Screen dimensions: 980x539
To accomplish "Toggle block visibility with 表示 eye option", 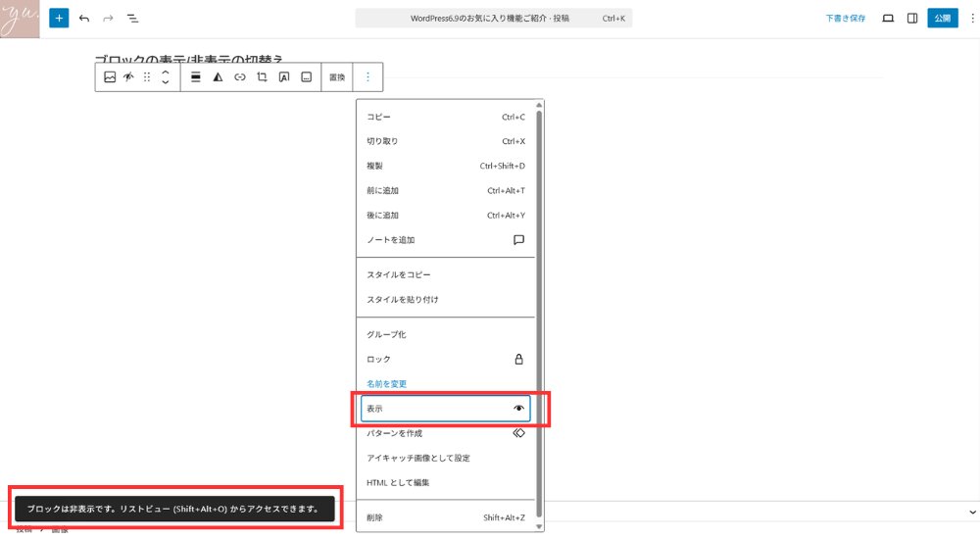I will pos(446,408).
